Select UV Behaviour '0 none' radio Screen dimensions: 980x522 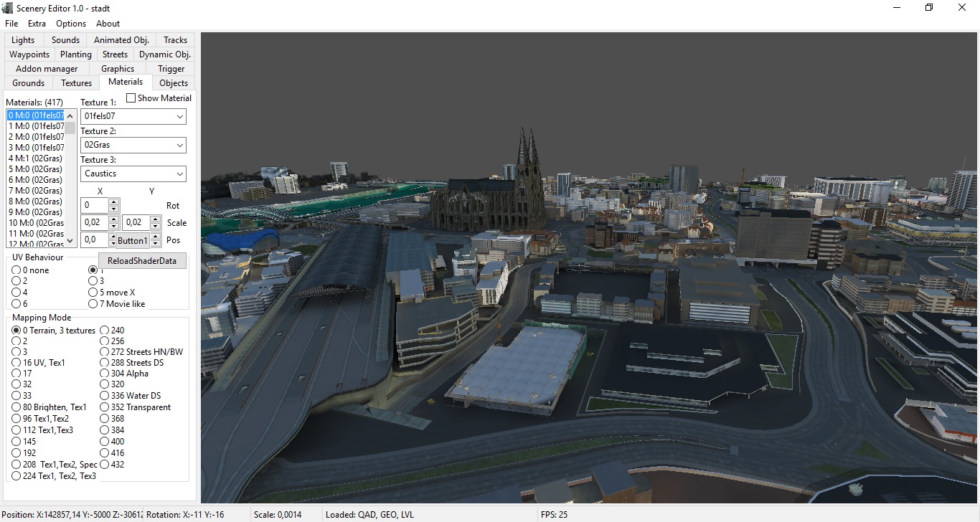pos(31,270)
